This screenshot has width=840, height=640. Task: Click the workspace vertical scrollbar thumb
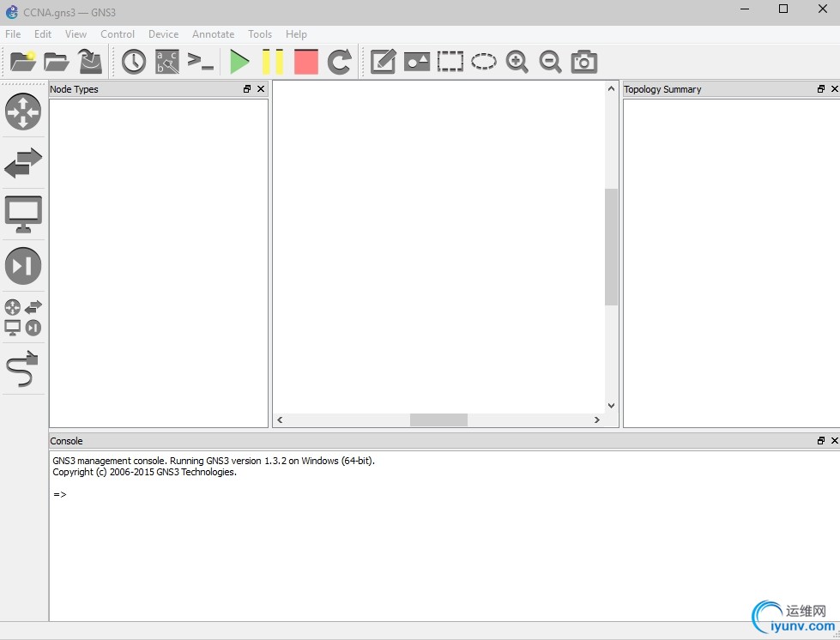click(611, 247)
